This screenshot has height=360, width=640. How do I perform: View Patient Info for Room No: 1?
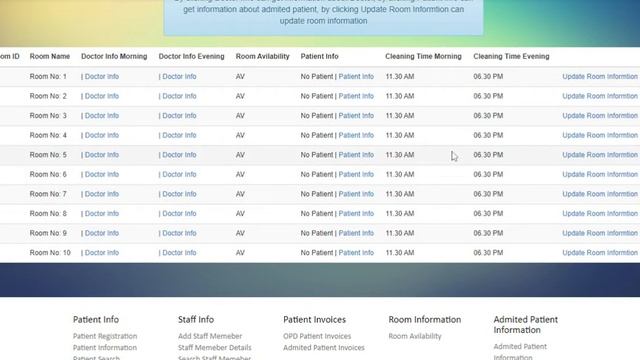[x=356, y=76]
